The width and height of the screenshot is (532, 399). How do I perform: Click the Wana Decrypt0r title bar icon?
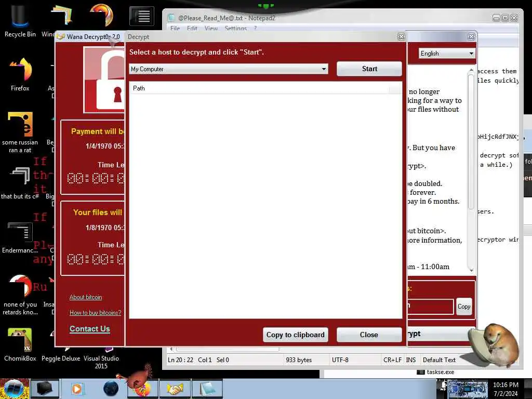[x=61, y=37]
